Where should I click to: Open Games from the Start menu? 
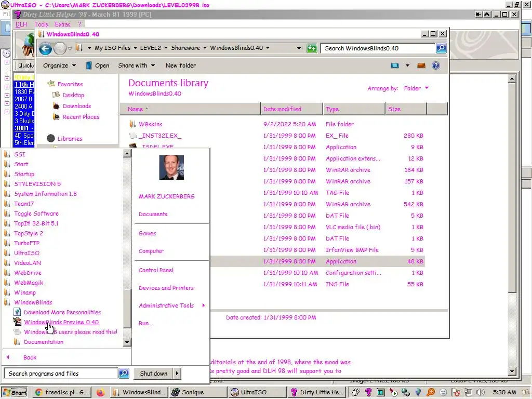pyautogui.click(x=147, y=233)
